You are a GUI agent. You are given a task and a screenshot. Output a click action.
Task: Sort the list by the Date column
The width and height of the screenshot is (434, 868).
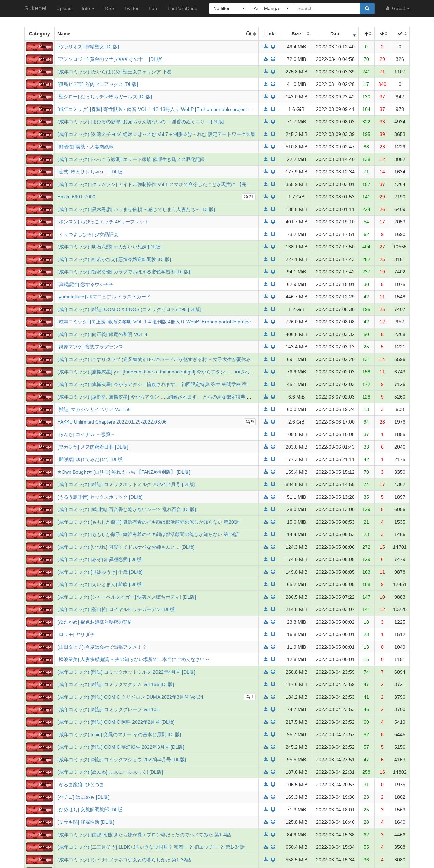(x=335, y=34)
